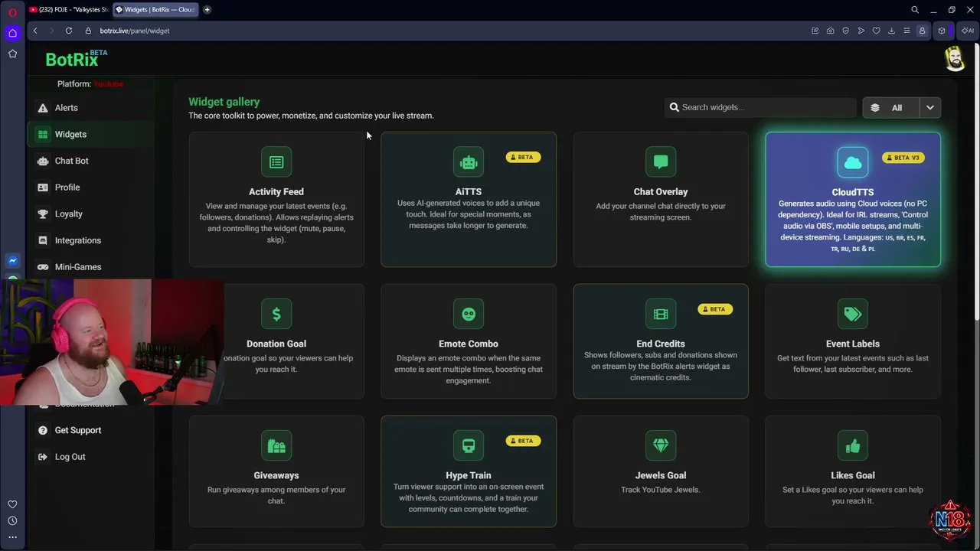The height and width of the screenshot is (551, 980).
Task: Open the Event Labels widget title
Action: tap(853, 344)
